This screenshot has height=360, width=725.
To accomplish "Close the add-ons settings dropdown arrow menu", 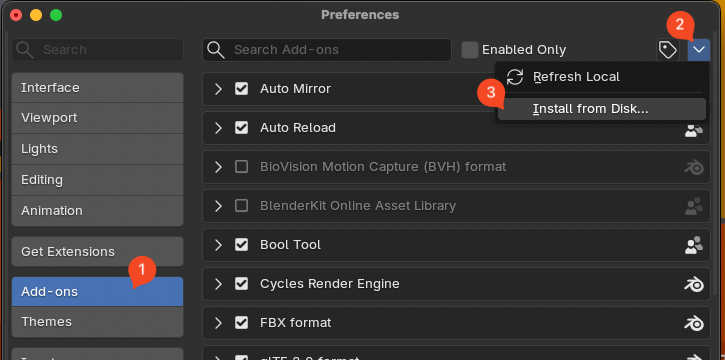I will point(699,50).
